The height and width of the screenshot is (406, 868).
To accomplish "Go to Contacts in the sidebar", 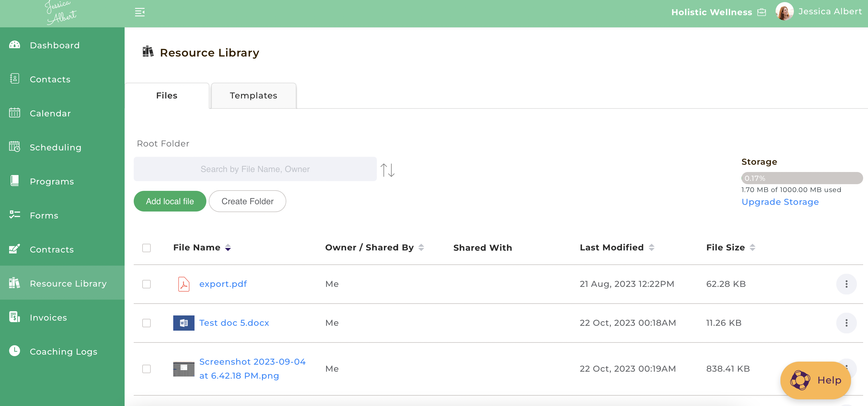I will click(x=62, y=79).
